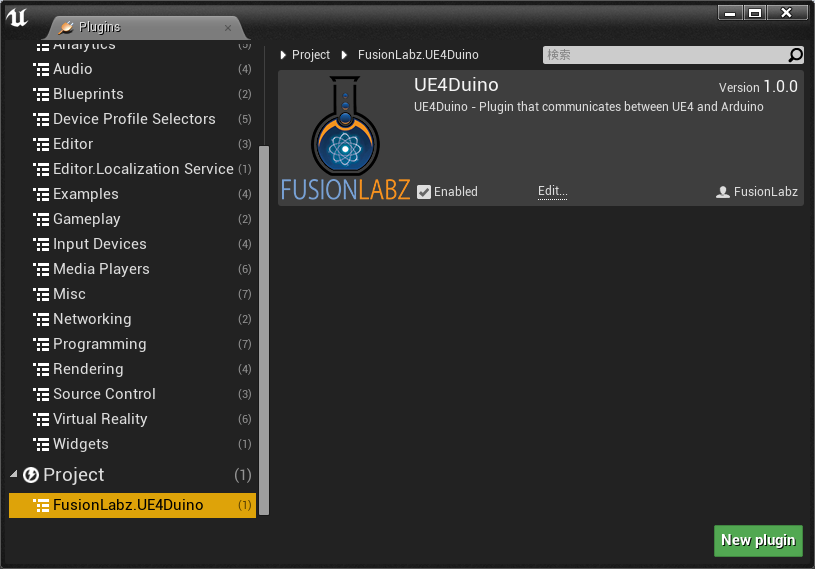Click the Misc category list icon

41,294
